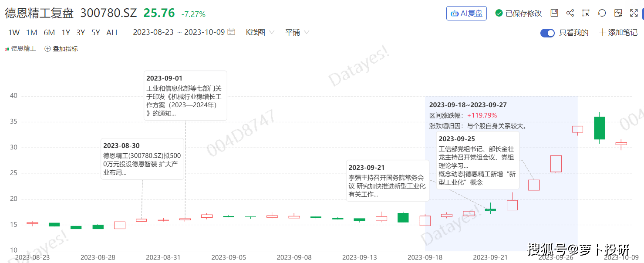Click the 叠加指标 plus circle icon

[48, 49]
